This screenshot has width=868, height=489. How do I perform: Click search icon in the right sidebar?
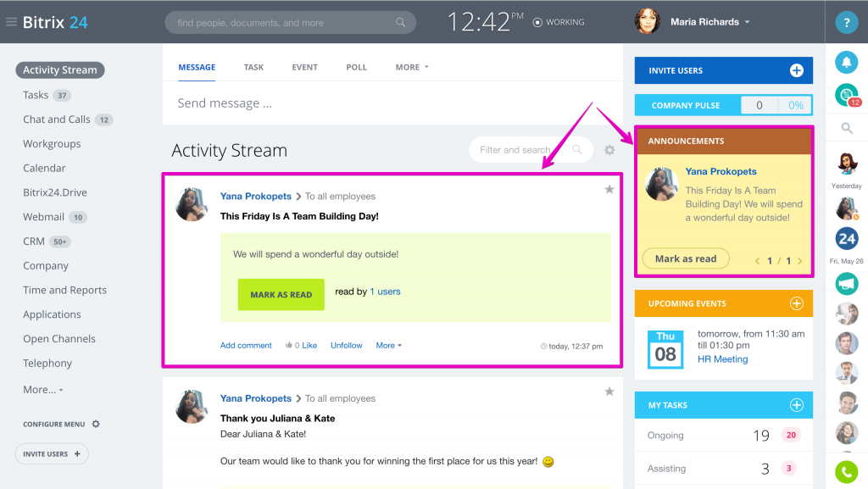coord(847,128)
